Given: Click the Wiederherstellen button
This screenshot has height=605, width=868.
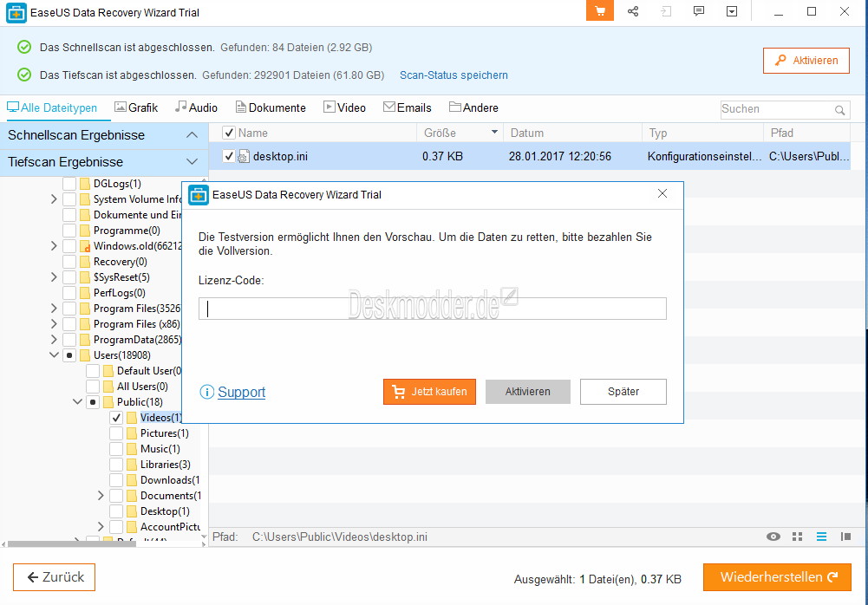Looking at the screenshot, I should coord(777,577).
